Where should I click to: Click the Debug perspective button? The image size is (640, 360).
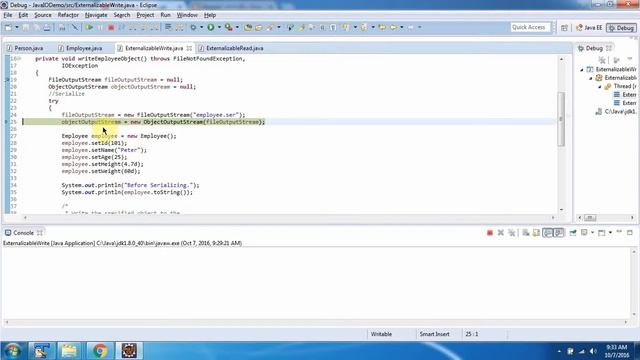(x=621, y=28)
